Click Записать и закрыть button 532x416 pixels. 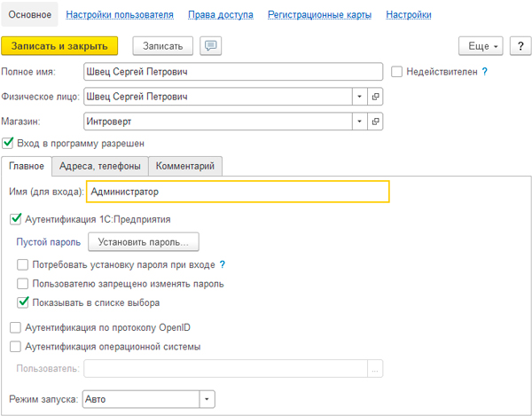59,46
